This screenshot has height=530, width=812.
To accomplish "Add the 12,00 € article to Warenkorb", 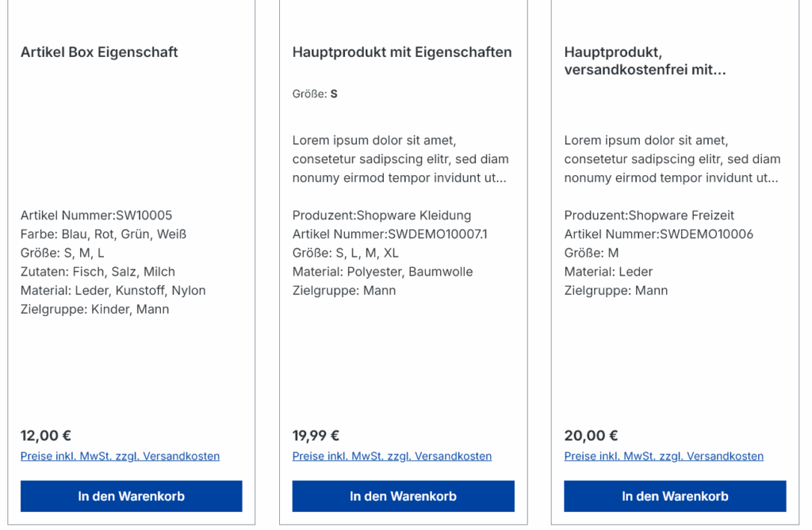I will coord(132,496).
